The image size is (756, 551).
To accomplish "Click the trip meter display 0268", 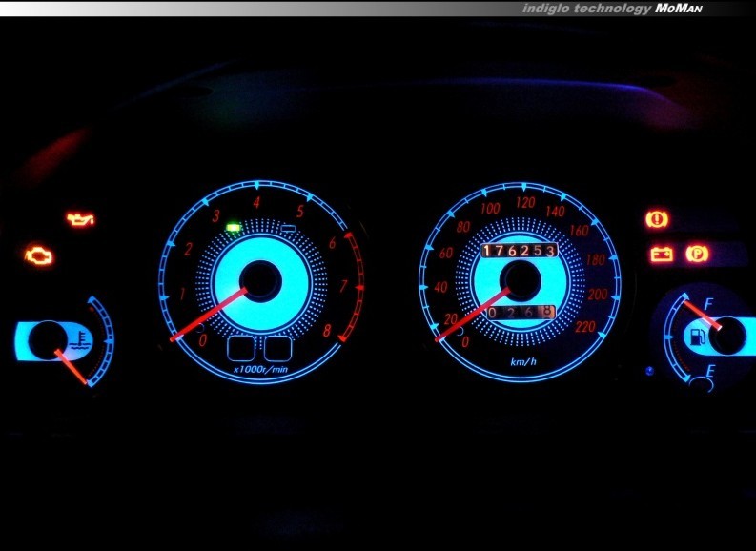I will [x=519, y=313].
